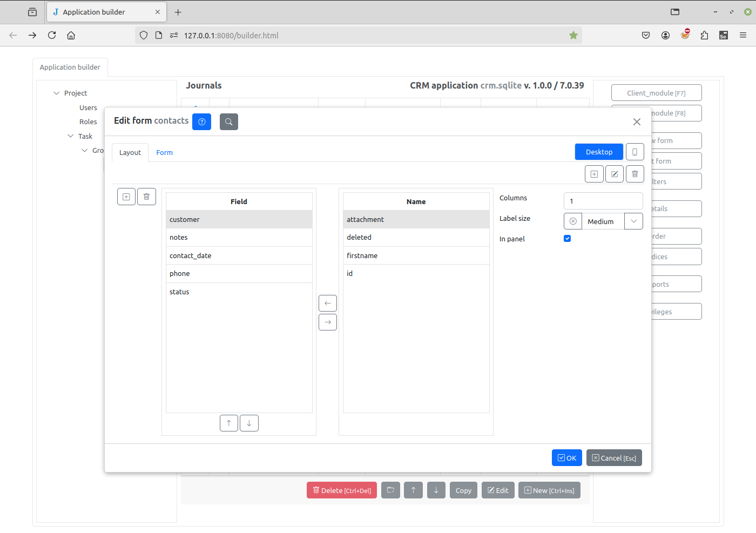
Task: Delete item using trash icon above Field list
Action: tap(146, 197)
